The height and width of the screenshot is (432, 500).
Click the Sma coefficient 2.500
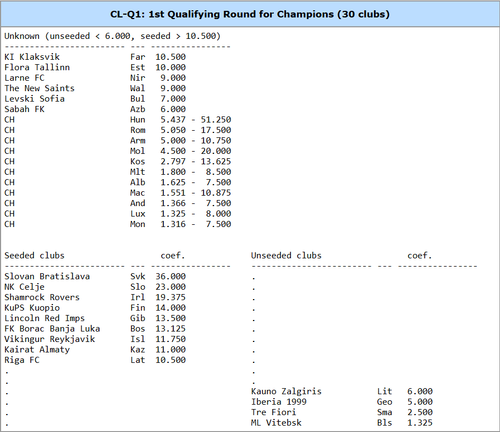click(420, 412)
